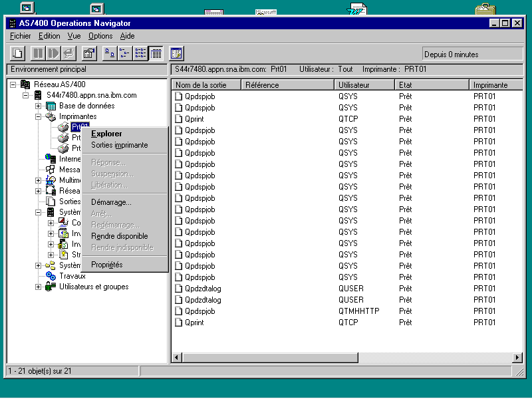Open the Aide menu

[127, 36]
